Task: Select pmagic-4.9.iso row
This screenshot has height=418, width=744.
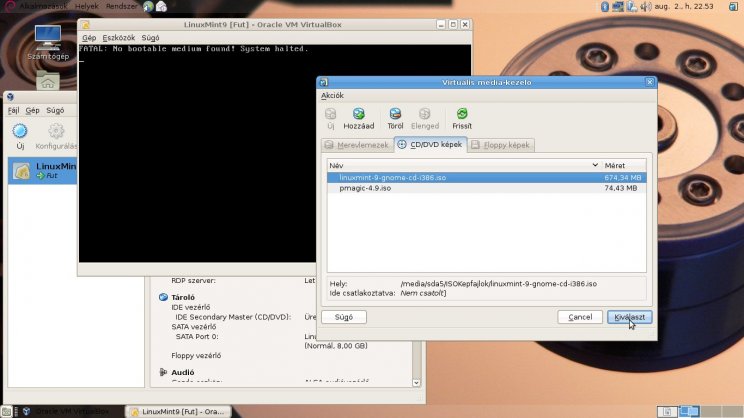Action: (x=486, y=188)
